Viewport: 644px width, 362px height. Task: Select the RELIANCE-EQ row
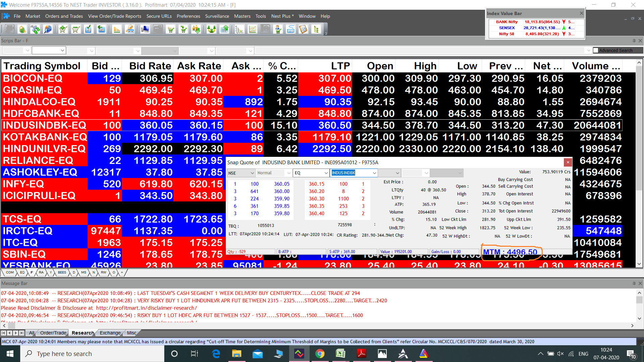coord(312,161)
